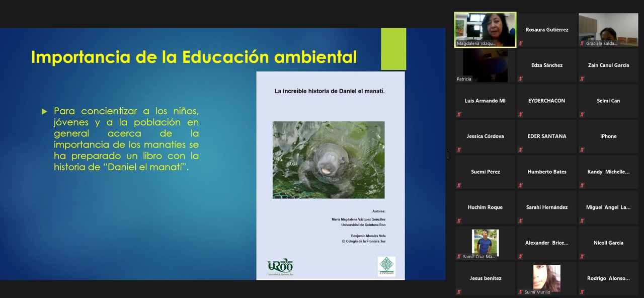Select Patricia's video tile

(485, 65)
